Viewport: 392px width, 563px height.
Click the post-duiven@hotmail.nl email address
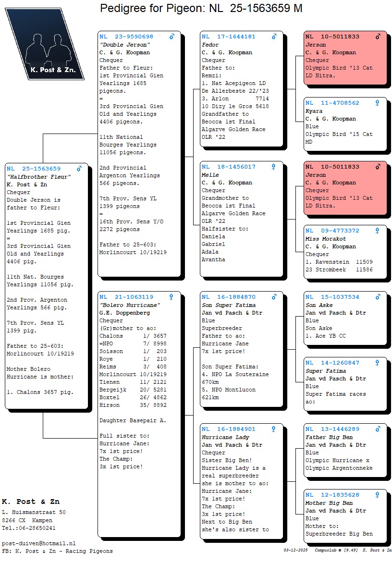tap(39, 543)
